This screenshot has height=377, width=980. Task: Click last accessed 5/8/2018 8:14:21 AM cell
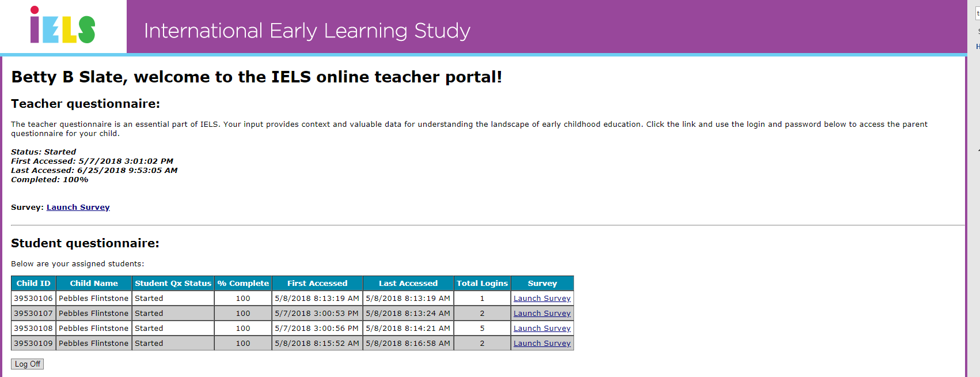point(408,329)
